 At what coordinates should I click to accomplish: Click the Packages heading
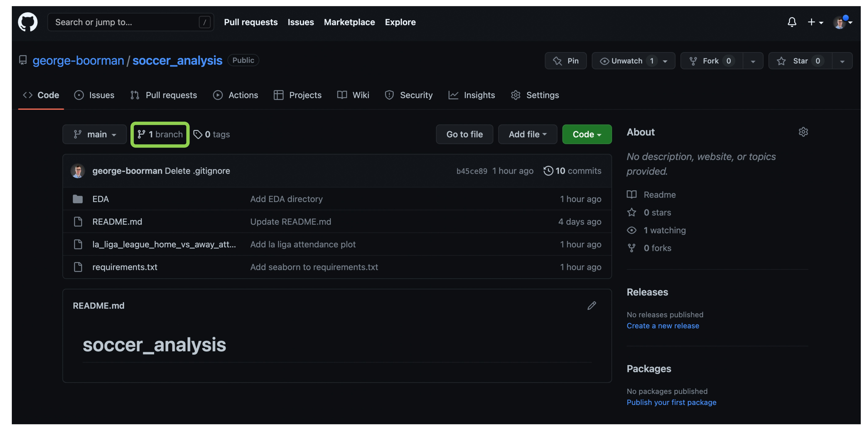[x=649, y=369]
